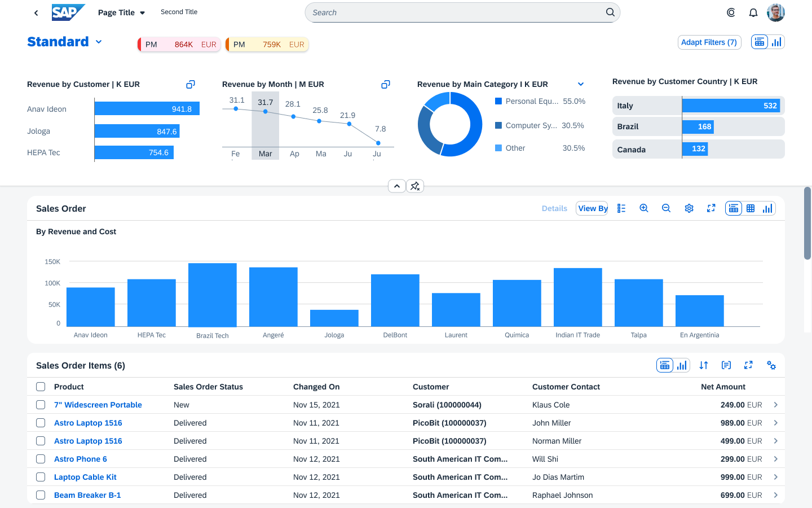This screenshot has width=812, height=508.
Task: Open the Astro Phone 6 link
Action: tap(81, 459)
